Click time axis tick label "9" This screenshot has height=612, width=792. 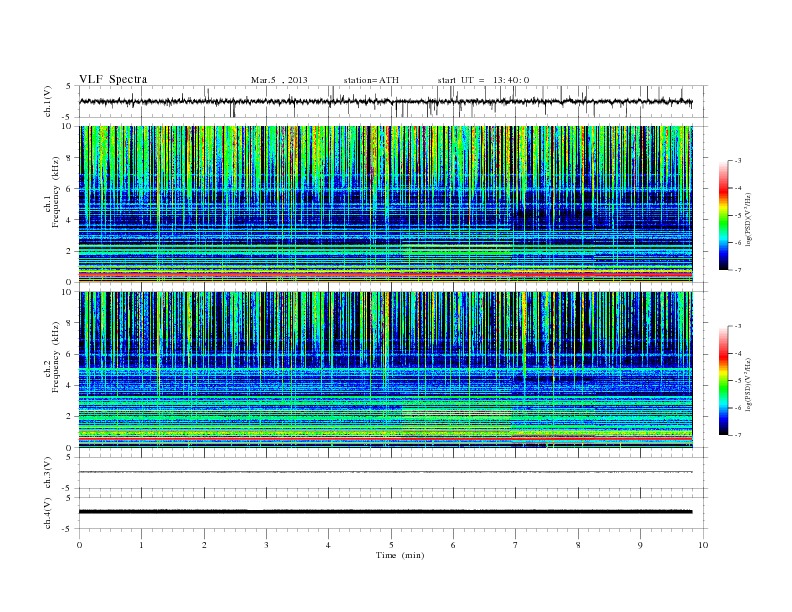[x=640, y=545]
